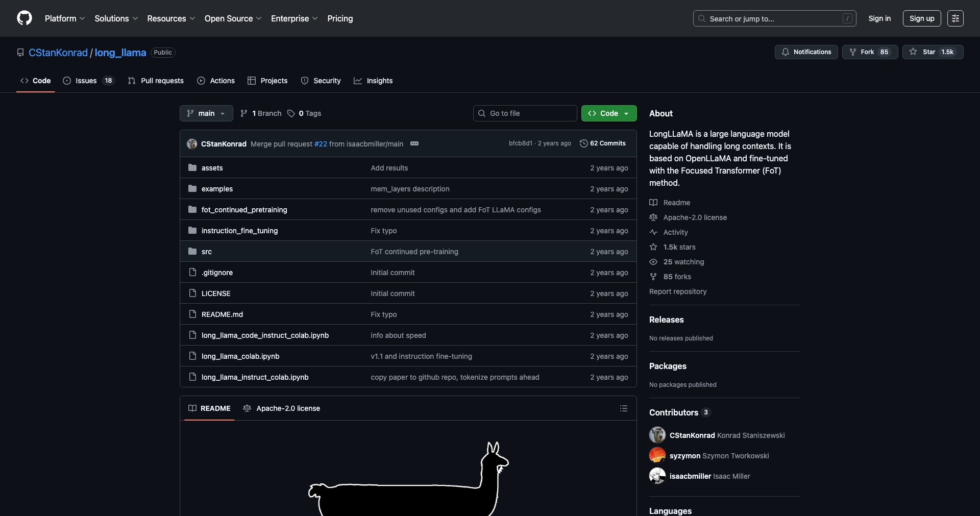Image resolution: width=980 pixels, height=516 pixels.
Task: Open the Apache-2.0 license link in About
Action: [688, 217]
